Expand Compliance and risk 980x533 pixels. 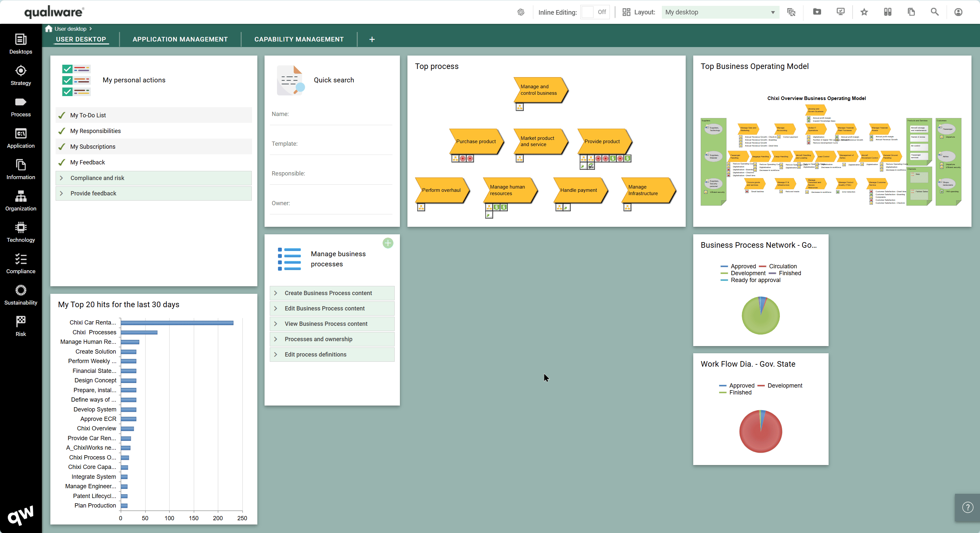[x=153, y=178]
